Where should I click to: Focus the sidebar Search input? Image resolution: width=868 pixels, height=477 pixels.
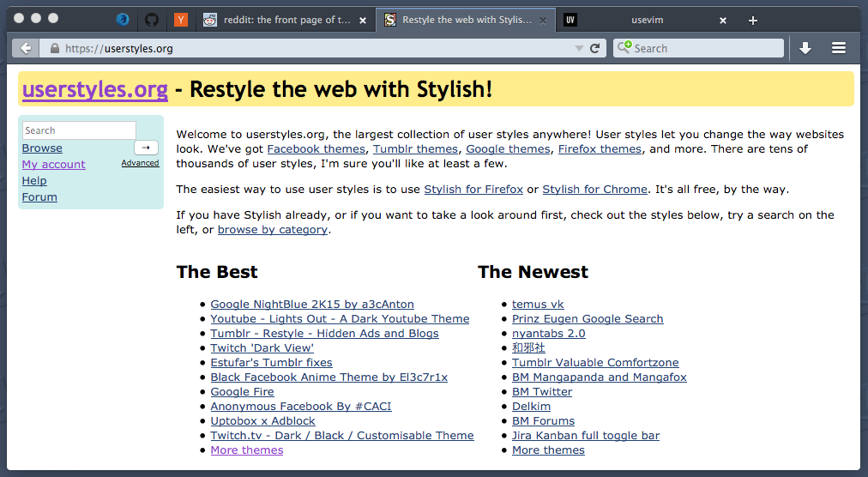click(x=79, y=130)
